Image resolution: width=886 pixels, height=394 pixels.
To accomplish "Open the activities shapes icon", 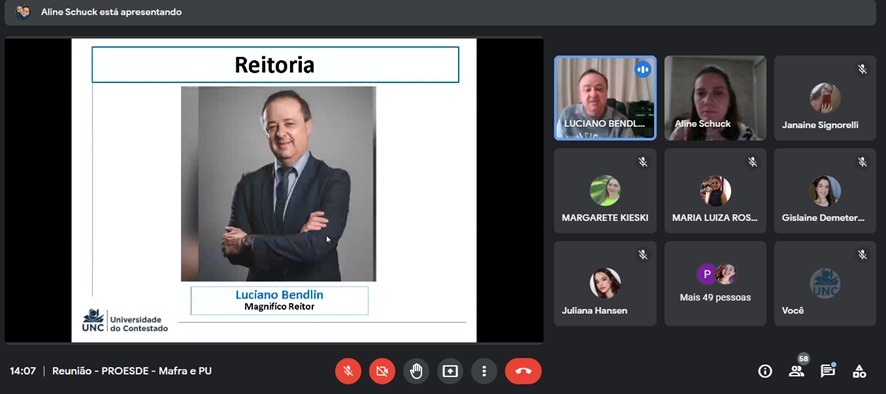I will pyautogui.click(x=859, y=371).
